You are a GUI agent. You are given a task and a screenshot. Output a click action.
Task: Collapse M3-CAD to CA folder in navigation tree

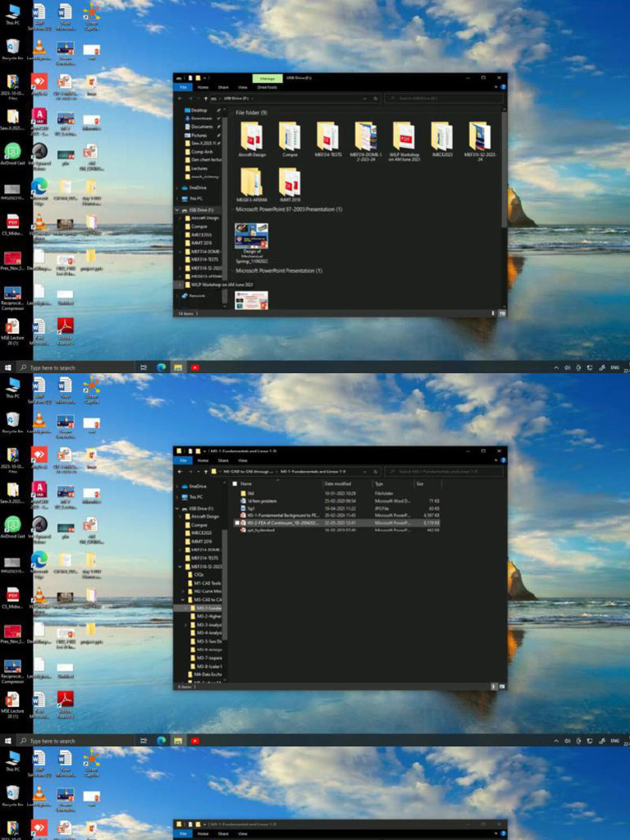[184, 600]
